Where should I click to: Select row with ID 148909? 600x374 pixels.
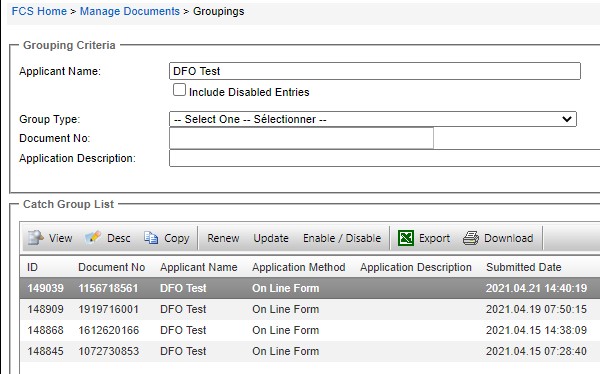[x=310, y=309]
